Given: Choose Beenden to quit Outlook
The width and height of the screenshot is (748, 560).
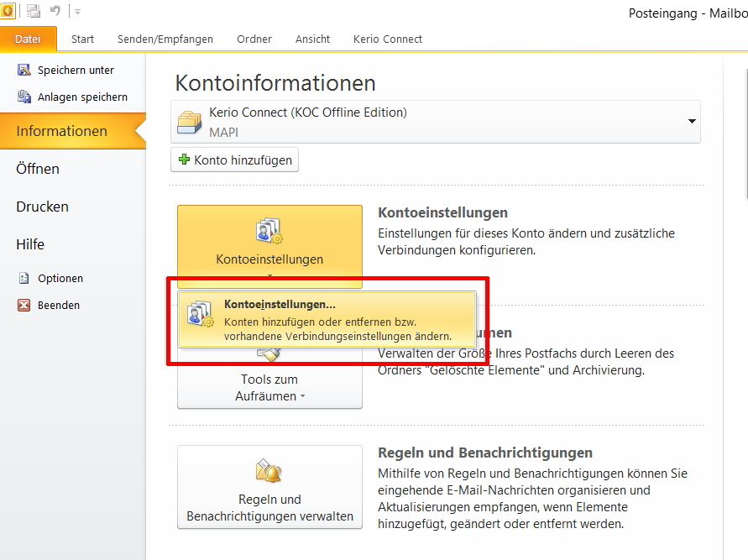Looking at the screenshot, I should coord(72,305).
